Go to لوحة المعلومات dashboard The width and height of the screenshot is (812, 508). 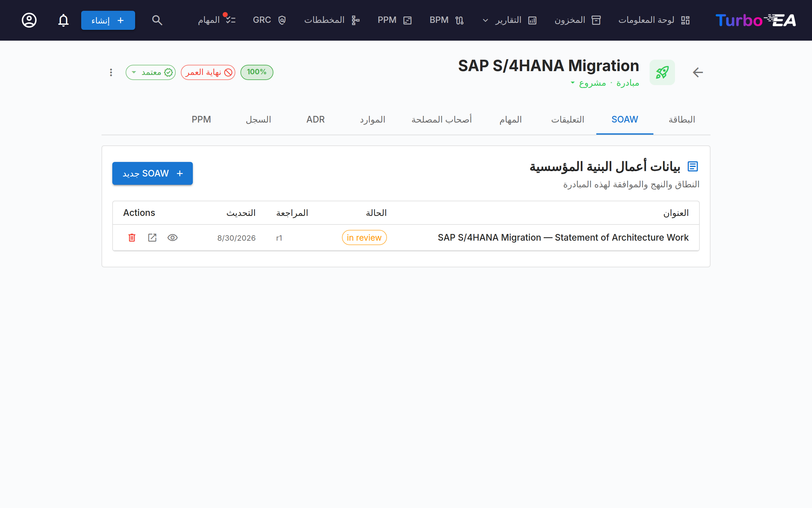click(x=654, y=20)
